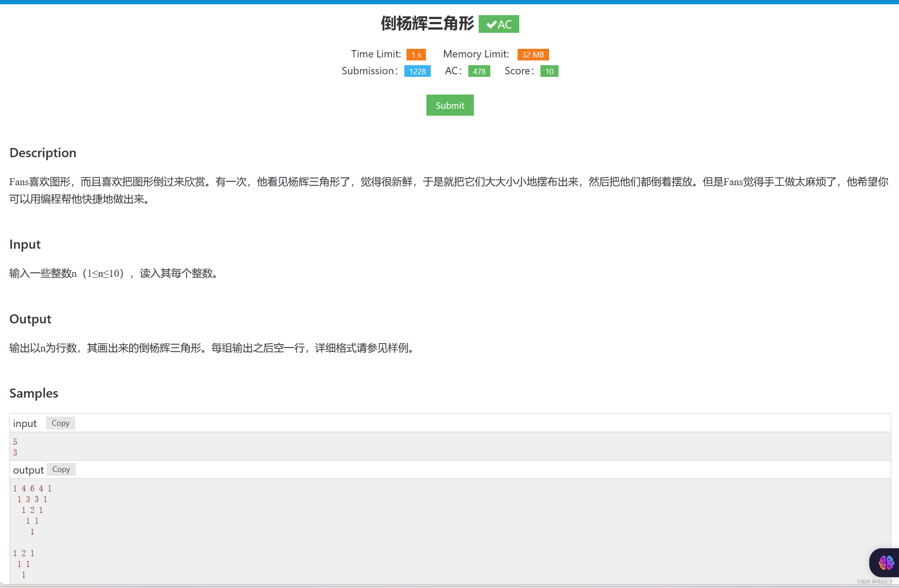This screenshot has height=588, width=899.
Task: Click the Input section heading
Action: [25, 244]
